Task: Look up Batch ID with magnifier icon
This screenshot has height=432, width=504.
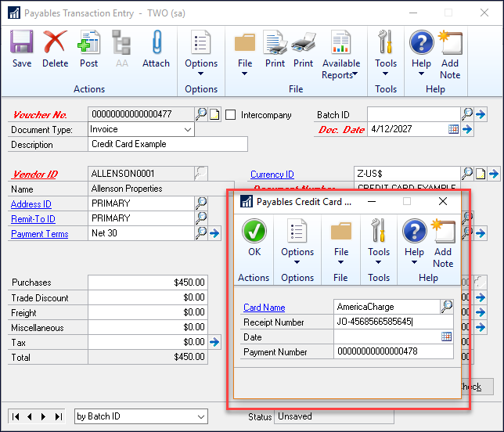Action: 467,113
